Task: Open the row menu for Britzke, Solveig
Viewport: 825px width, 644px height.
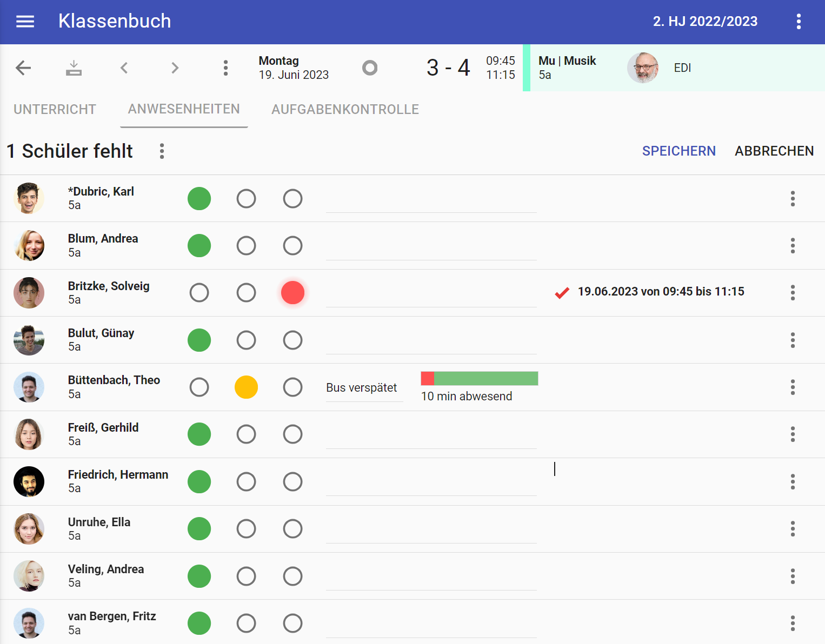Action: 793,293
